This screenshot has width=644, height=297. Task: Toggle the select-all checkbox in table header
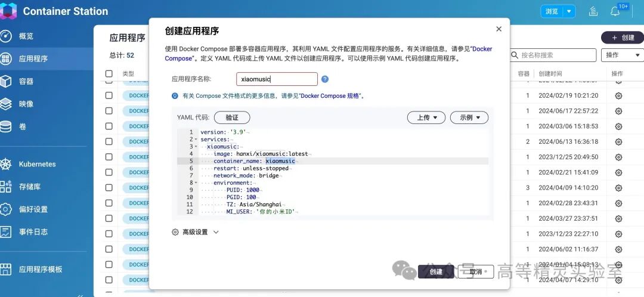(109, 73)
